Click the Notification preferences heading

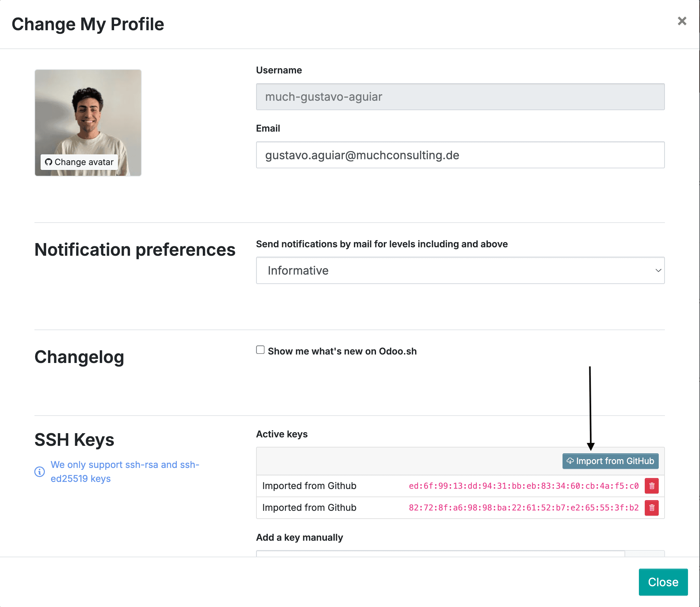[135, 250]
